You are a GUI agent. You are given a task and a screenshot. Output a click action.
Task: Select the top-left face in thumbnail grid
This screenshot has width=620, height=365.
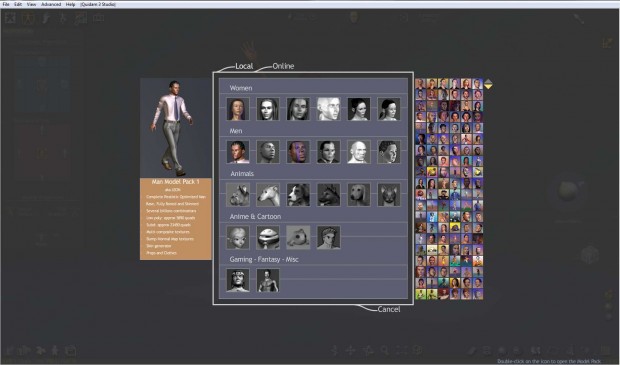[420, 83]
